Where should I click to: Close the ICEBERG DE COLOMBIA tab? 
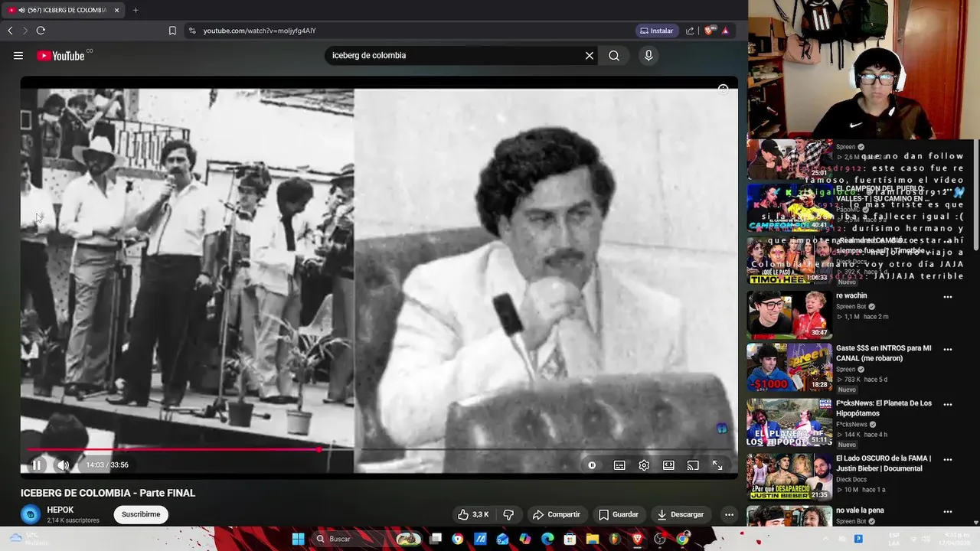tap(116, 10)
